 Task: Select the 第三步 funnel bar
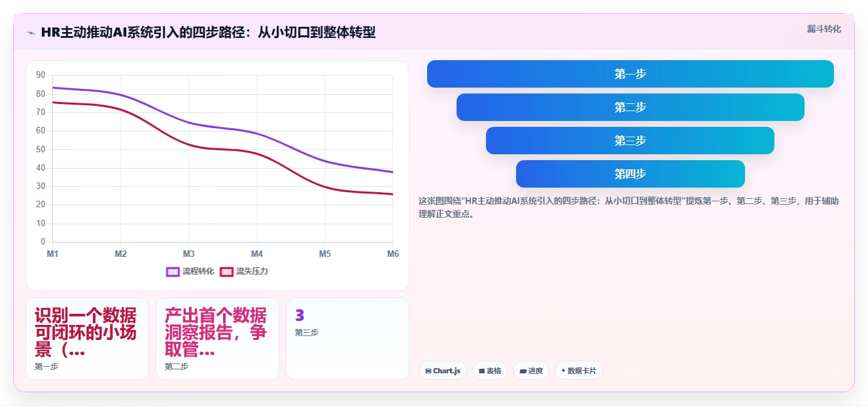[630, 141]
